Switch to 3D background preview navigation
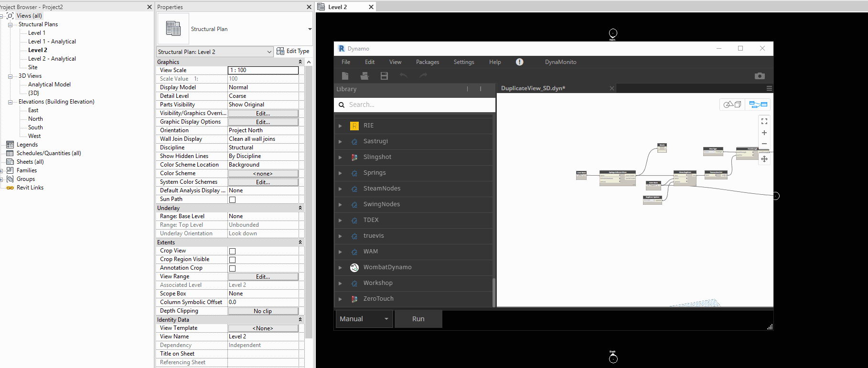The image size is (868, 368). [x=732, y=105]
